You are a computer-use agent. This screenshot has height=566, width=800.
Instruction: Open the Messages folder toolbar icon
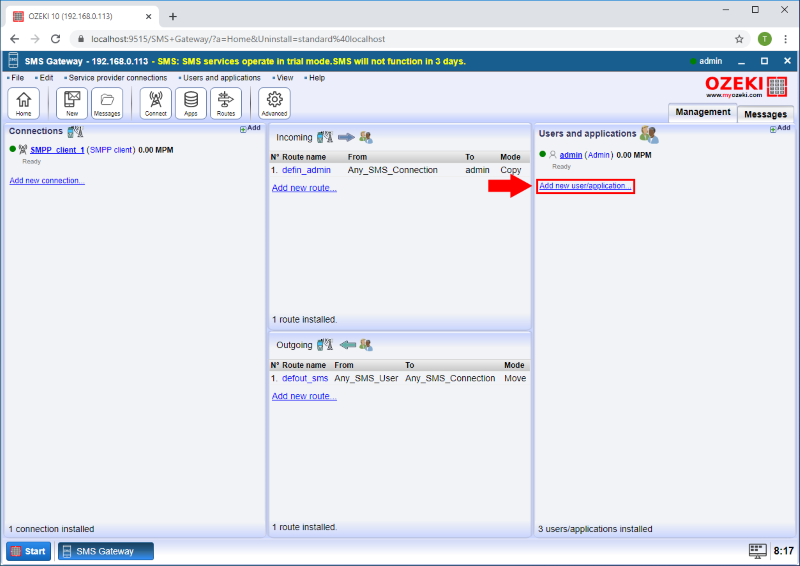(x=107, y=103)
